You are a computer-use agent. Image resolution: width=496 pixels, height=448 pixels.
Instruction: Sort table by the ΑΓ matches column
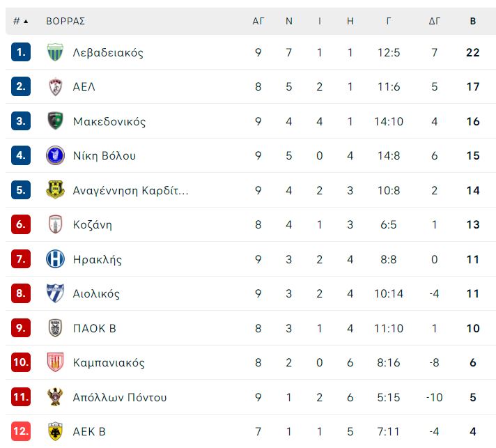[258, 21]
